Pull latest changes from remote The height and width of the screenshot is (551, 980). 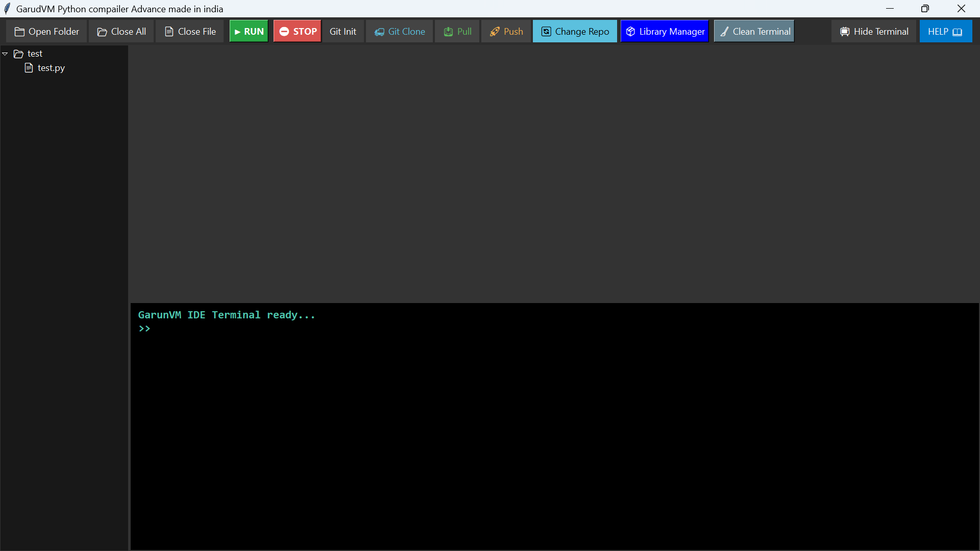click(457, 31)
